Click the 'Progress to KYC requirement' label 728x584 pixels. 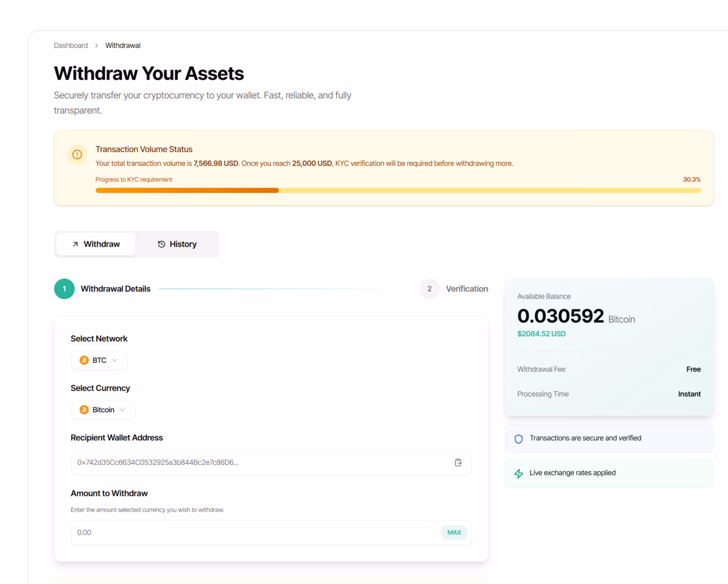coord(134,179)
